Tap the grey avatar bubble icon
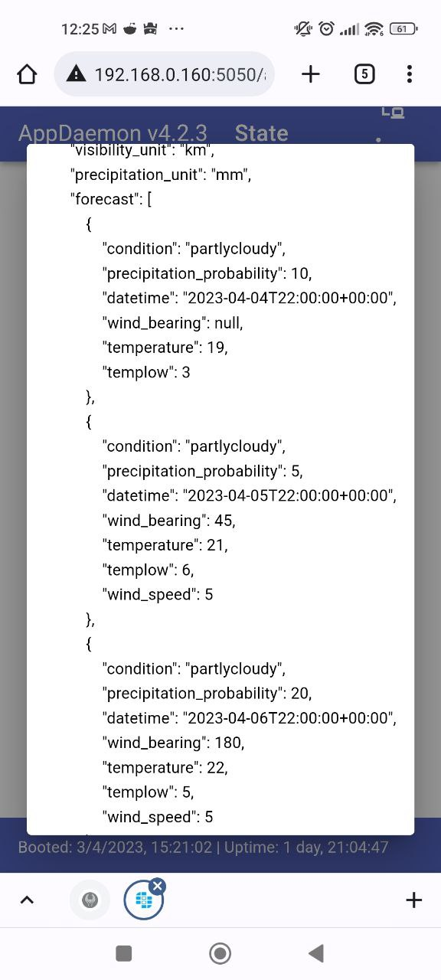Screen dimensions: 441x980 point(89,900)
